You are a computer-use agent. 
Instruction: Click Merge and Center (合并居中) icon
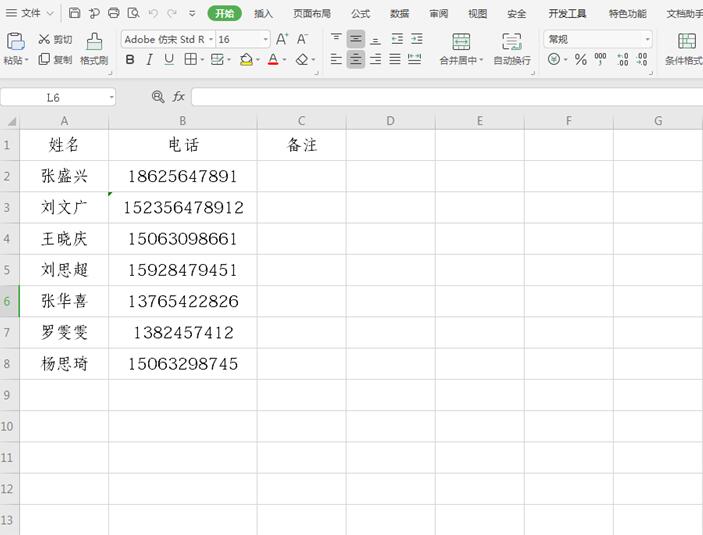click(x=461, y=42)
